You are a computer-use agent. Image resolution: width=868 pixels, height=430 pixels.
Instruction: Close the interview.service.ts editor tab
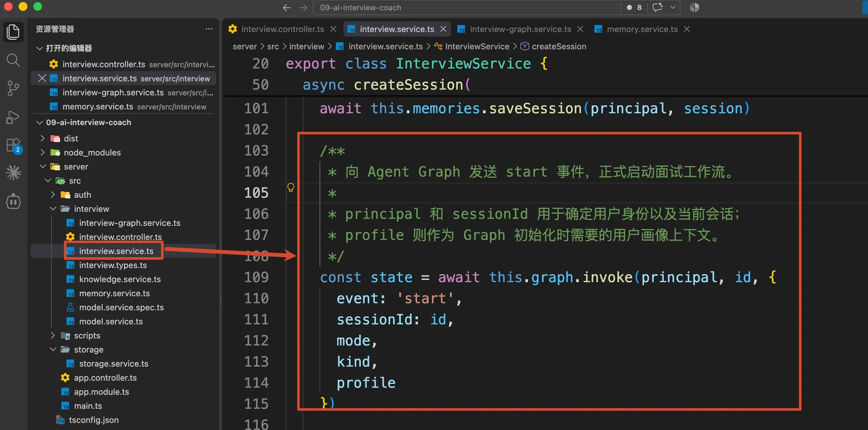443,29
